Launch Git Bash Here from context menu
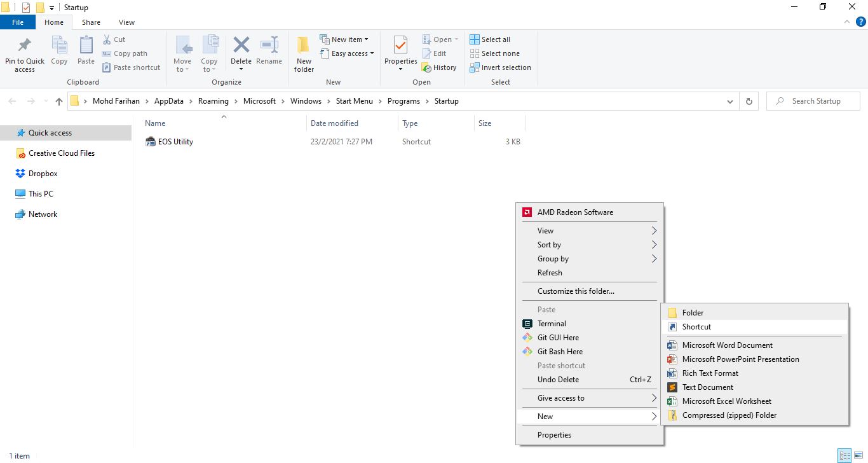The image size is (868, 463). (x=559, y=352)
